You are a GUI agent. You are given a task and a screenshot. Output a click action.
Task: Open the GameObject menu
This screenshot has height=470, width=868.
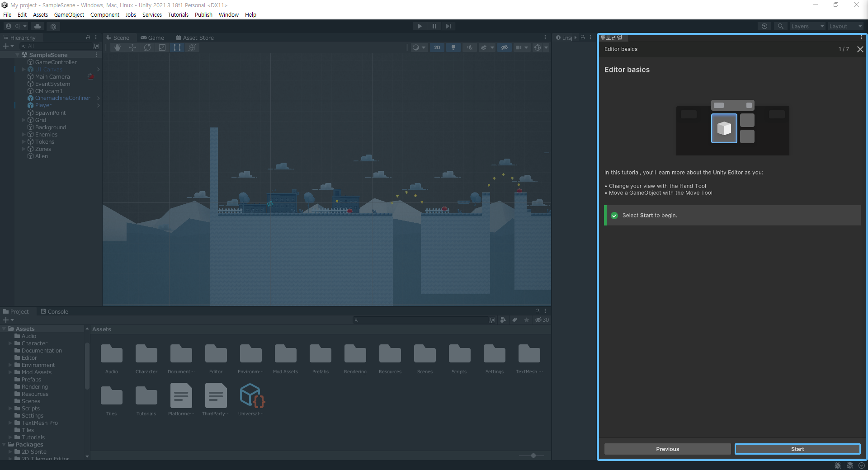pos(69,14)
